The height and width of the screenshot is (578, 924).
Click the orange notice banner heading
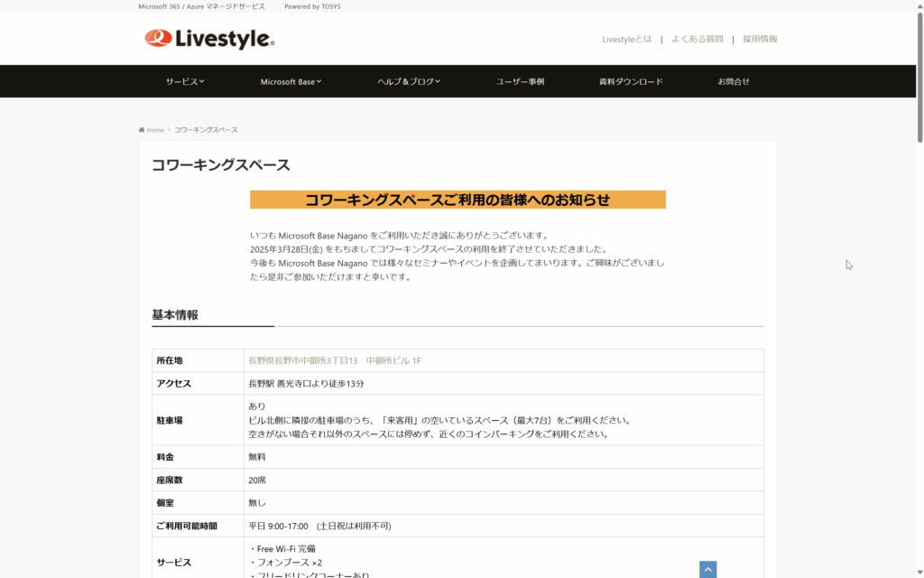457,200
